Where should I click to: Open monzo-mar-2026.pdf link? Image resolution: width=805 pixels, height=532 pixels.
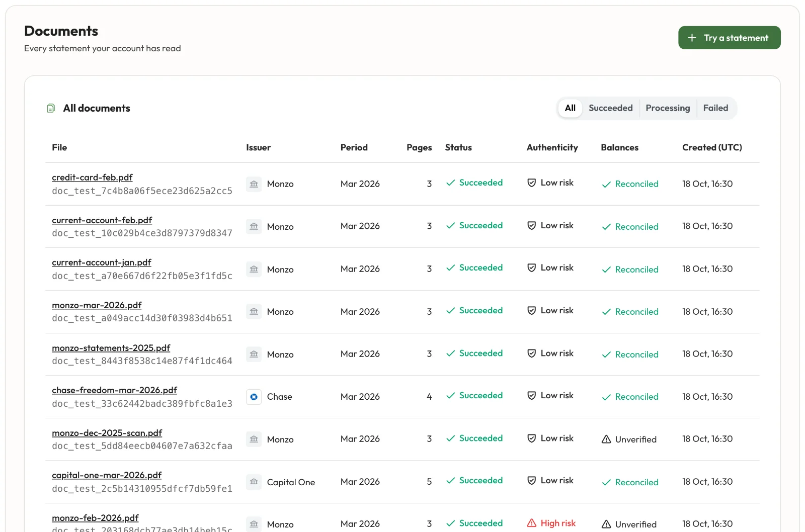[97, 305]
